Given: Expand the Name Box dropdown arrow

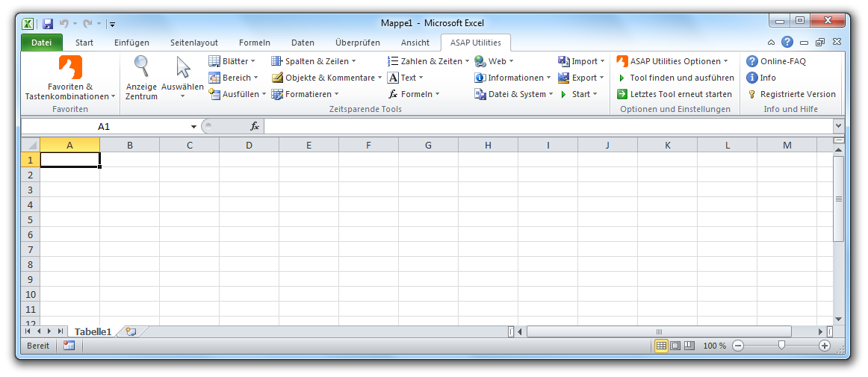Looking at the screenshot, I should pyautogui.click(x=193, y=127).
